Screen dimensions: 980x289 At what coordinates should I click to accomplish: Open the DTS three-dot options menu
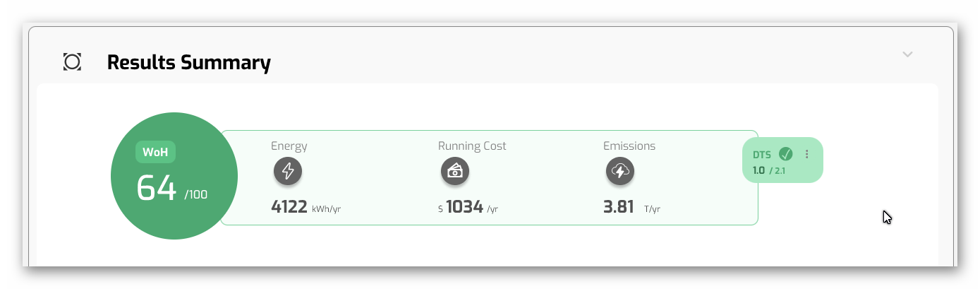pos(807,154)
